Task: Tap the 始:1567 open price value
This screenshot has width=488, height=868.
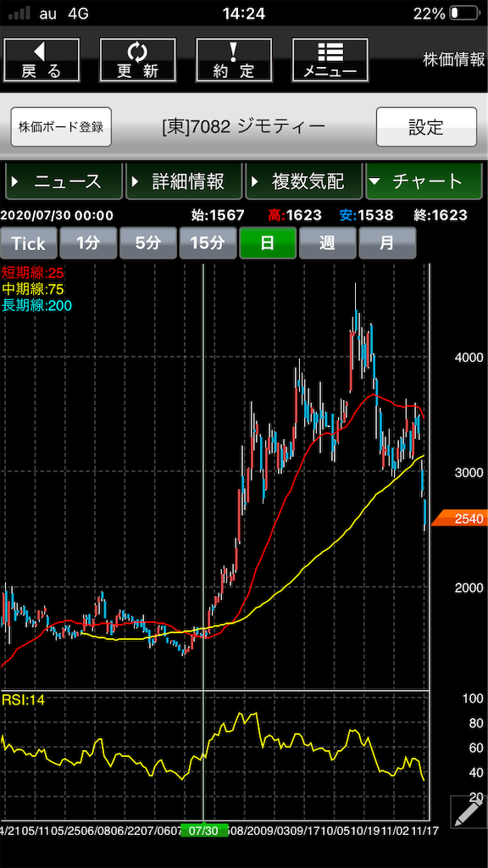Action: [216, 215]
